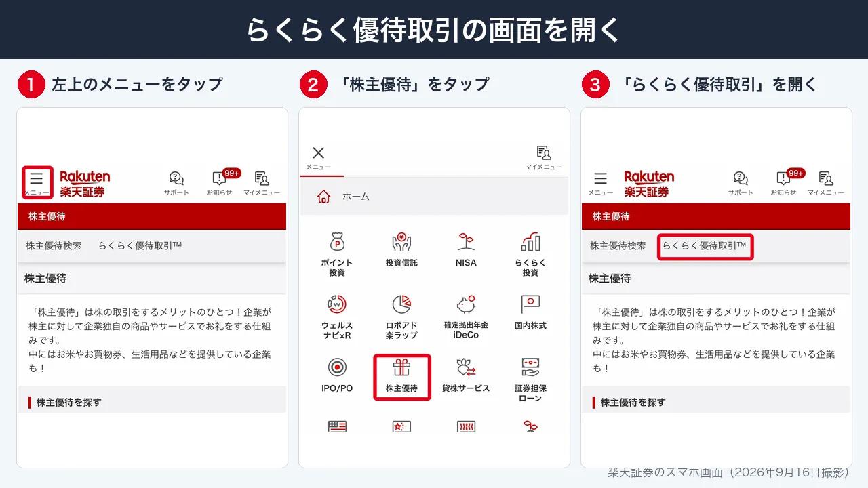The width and height of the screenshot is (868, 488).
Task: Click the Rakuten 楽天証券 logo in step 1 screen
Action: 85,184
